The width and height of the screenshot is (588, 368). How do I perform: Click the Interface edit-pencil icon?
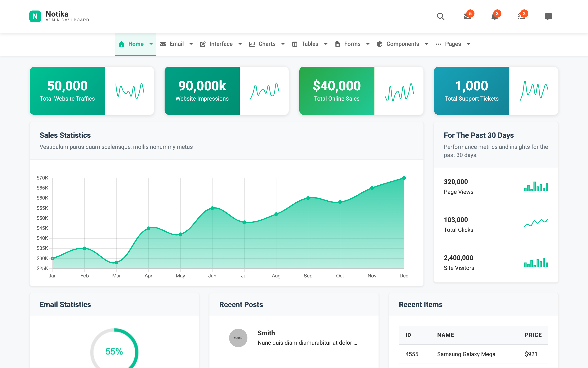[203, 44]
